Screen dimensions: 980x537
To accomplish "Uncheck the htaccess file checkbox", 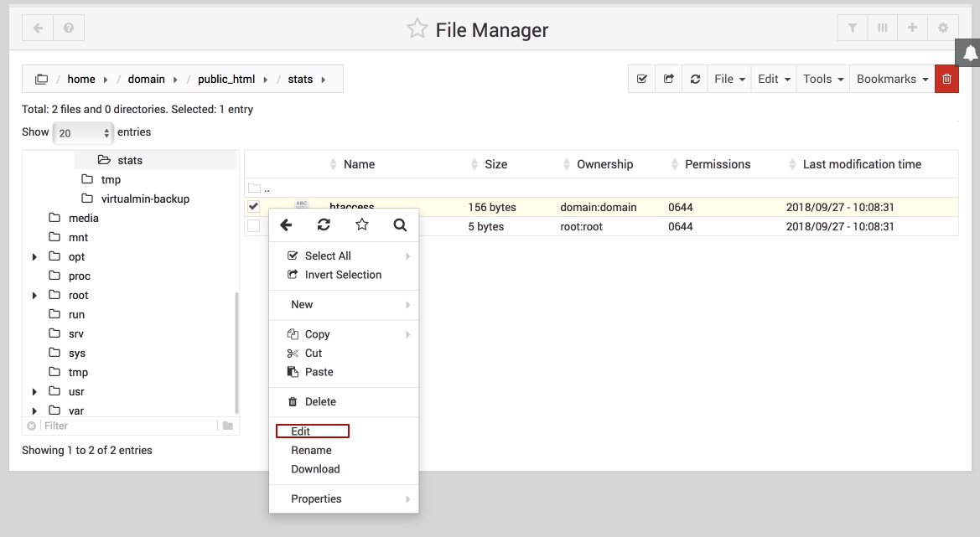I will 253,206.
